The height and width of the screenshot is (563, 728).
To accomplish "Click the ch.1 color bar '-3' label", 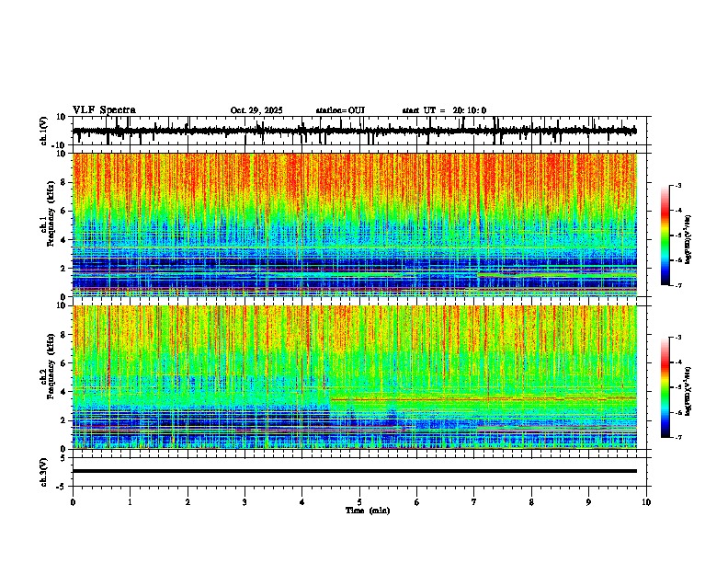I will (677, 185).
